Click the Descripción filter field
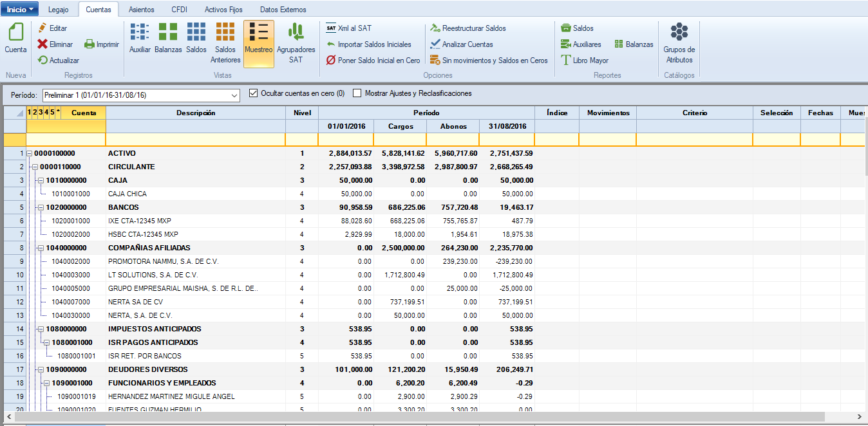The height and width of the screenshot is (426, 868). [195, 140]
